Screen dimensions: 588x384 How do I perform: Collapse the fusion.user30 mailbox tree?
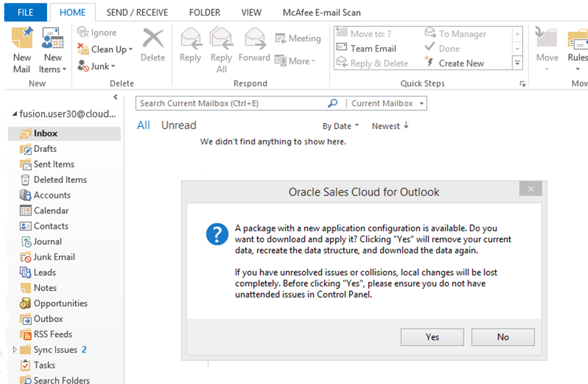coord(14,114)
